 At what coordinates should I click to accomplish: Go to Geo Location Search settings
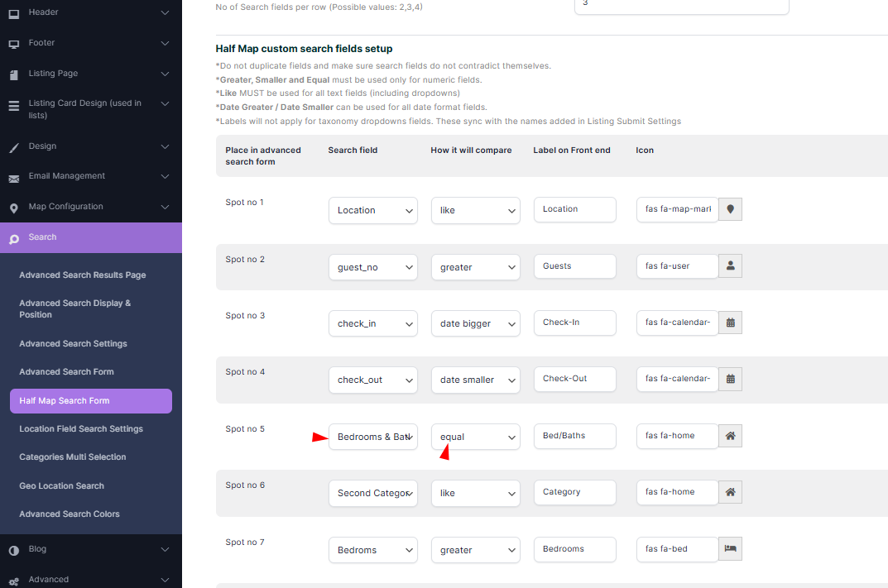[x=61, y=485]
